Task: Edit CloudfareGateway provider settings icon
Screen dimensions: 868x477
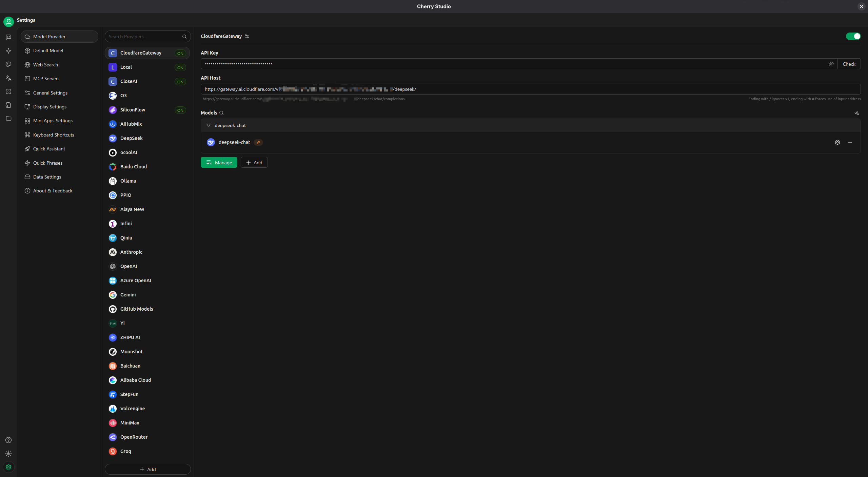Action: pyautogui.click(x=247, y=36)
